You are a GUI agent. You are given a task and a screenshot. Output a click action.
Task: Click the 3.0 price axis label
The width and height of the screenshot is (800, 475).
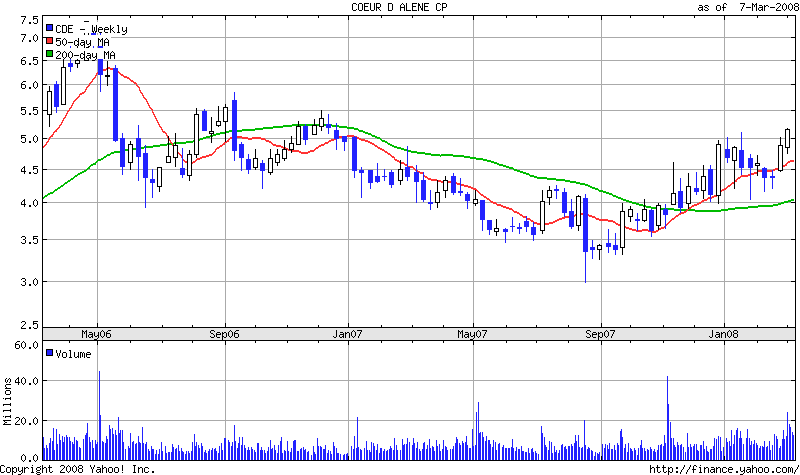click(x=29, y=282)
